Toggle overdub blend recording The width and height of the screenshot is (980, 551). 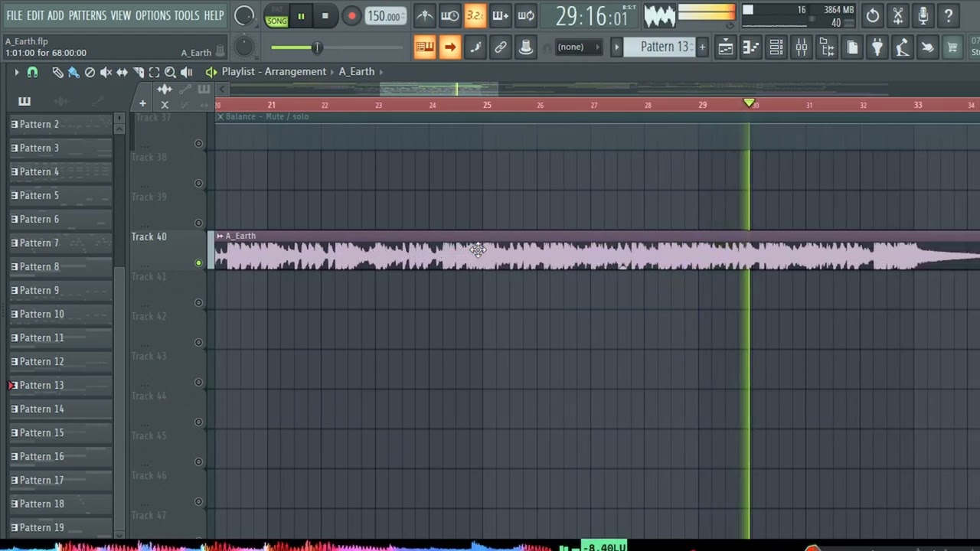pos(500,15)
